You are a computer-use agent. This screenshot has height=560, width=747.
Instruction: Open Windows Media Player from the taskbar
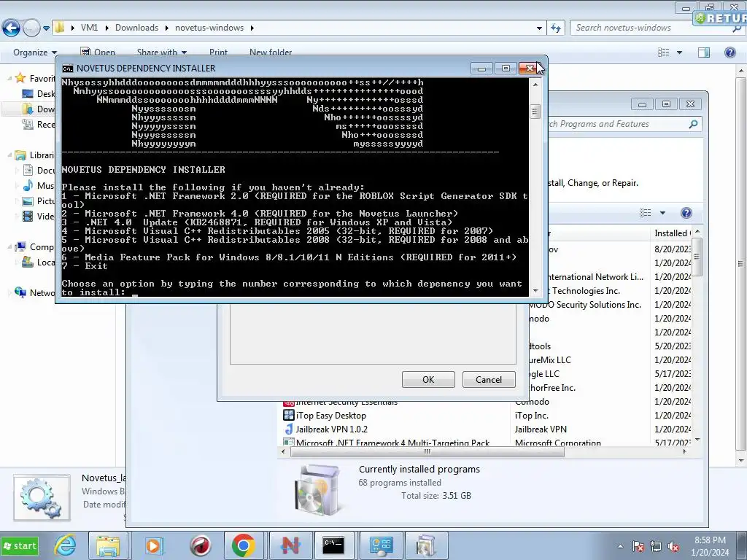pos(153,545)
